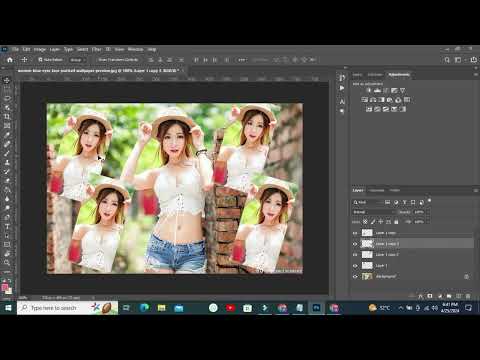
Task: Add a Threshold adjustment
Action: [386, 109]
